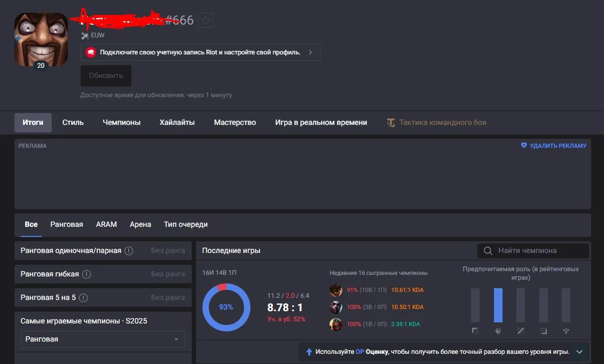Open 'Игра в реальном времени' tab

[x=321, y=122]
